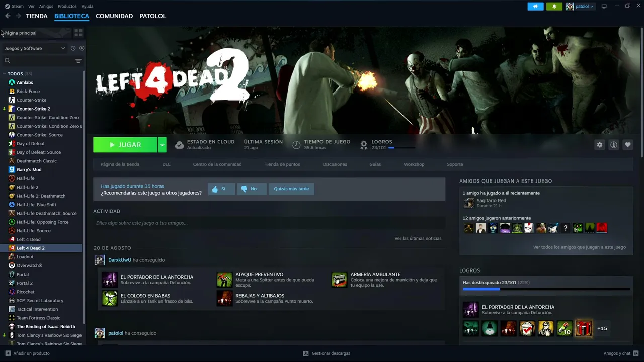Image resolution: width=644 pixels, height=362 pixels.
Task: Go to COMUNIDAD tab
Action: pos(114,16)
